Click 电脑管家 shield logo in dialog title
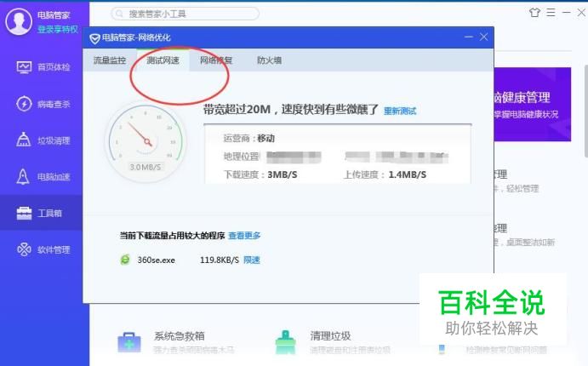Viewport: 588px width, 366px height. point(94,37)
